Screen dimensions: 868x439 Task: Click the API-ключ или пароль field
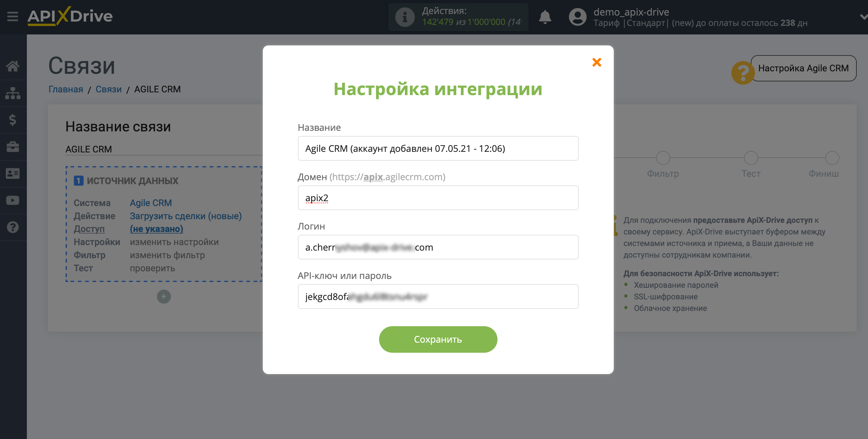[438, 296]
